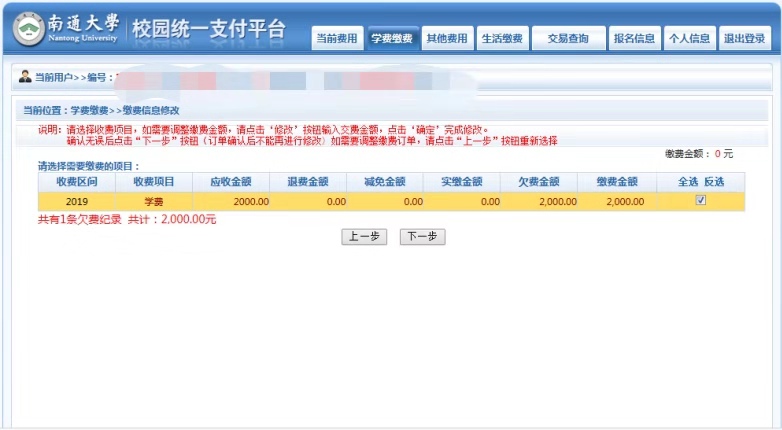This screenshot has height=430, width=782.
Task: Click the 收费区间 column header
Action: pos(74,182)
